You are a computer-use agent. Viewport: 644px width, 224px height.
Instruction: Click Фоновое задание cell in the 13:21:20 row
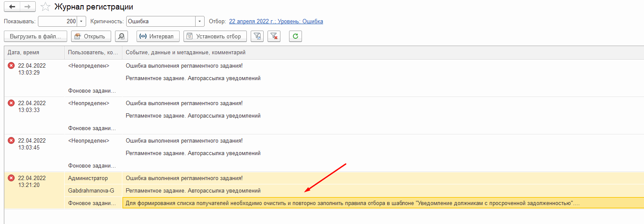(x=93, y=203)
